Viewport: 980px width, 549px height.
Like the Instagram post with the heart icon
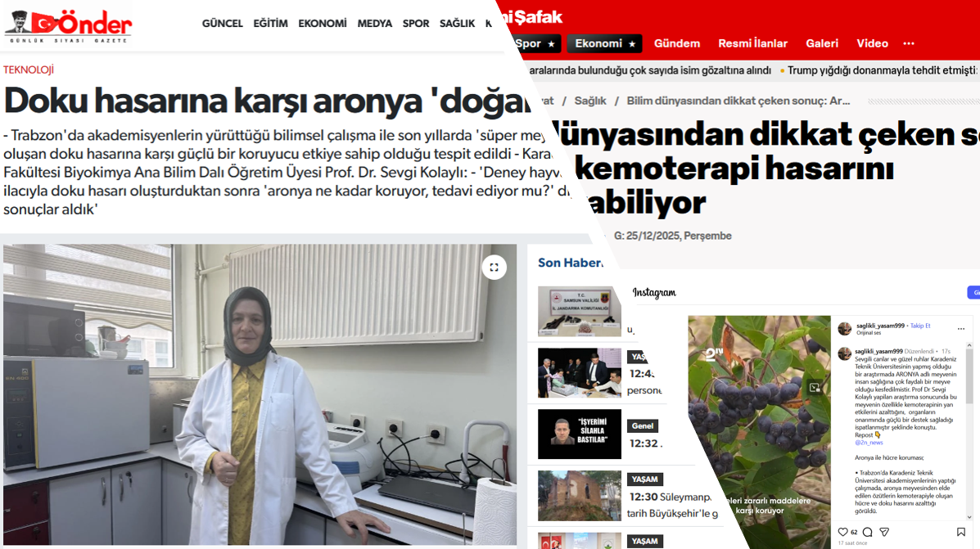pos(842,533)
